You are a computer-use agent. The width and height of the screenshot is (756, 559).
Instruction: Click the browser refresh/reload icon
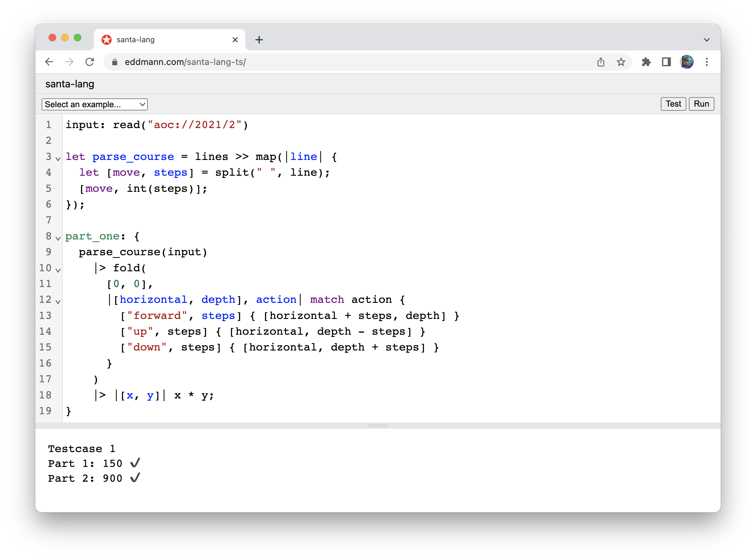click(x=91, y=63)
